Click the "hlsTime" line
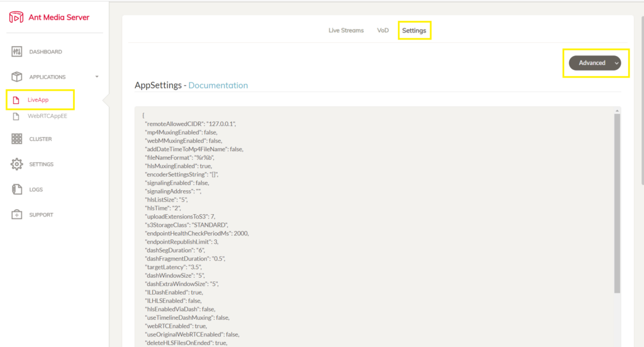Screen dimensions: 644x347 click(163, 208)
